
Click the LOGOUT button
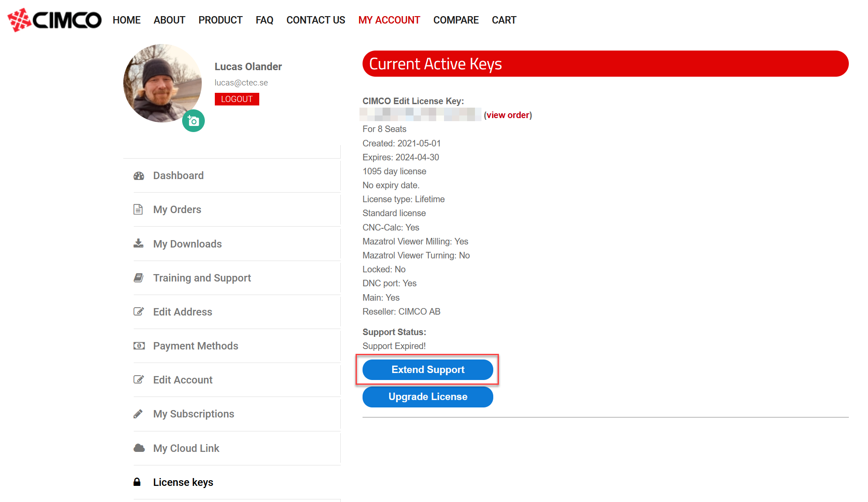237,99
